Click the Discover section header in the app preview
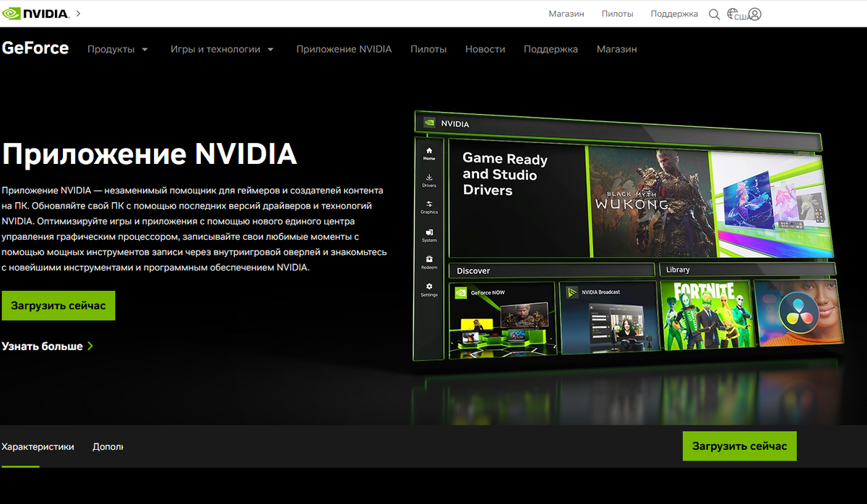Image resolution: width=867 pixels, height=504 pixels. click(x=552, y=270)
